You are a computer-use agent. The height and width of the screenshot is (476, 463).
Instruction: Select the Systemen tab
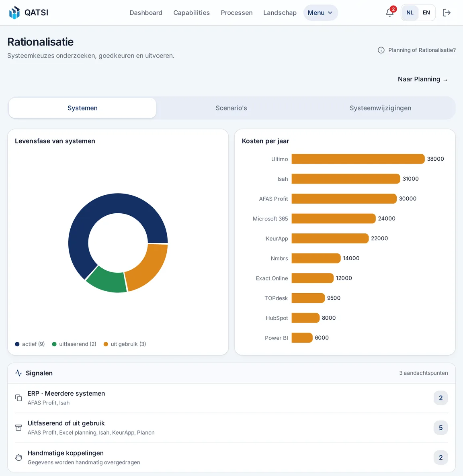pyautogui.click(x=82, y=108)
